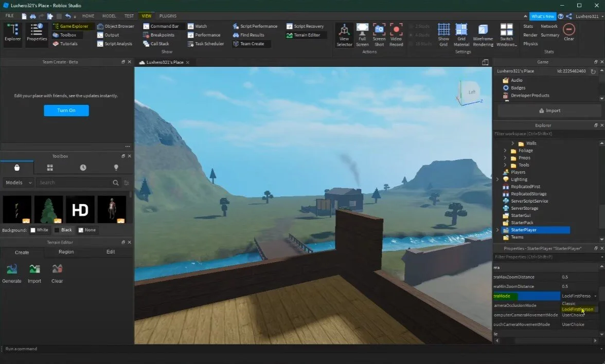The width and height of the screenshot is (605, 364).
Task: Choose LockFirstPerson in CameraMode list
Action: tap(578, 310)
